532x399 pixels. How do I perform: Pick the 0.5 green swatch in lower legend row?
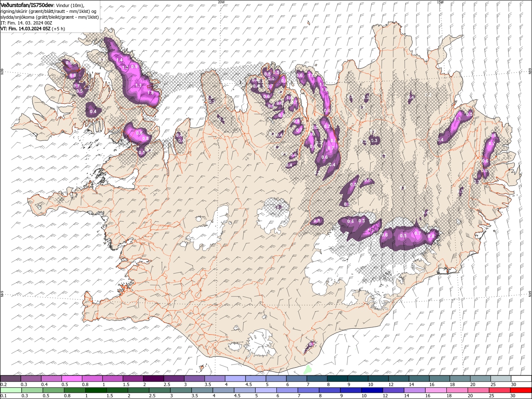(53, 390)
